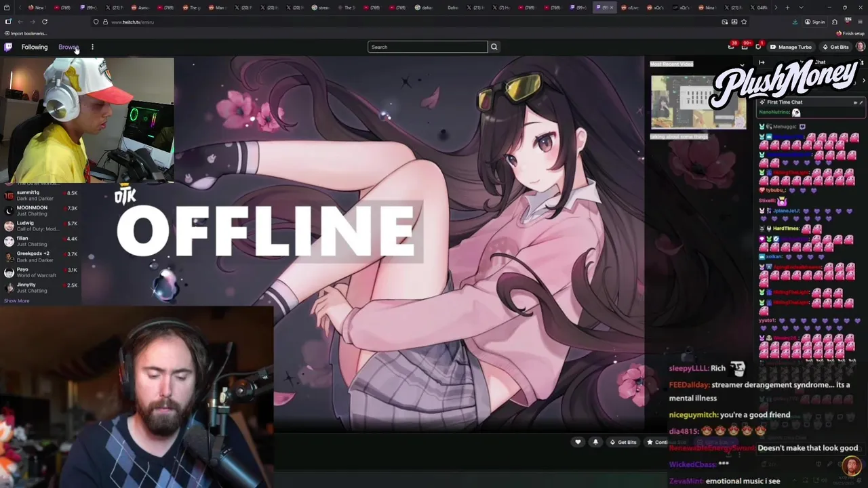The image size is (868, 488).
Task: Open Twitch icon with 99+ badge
Action: point(745,47)
